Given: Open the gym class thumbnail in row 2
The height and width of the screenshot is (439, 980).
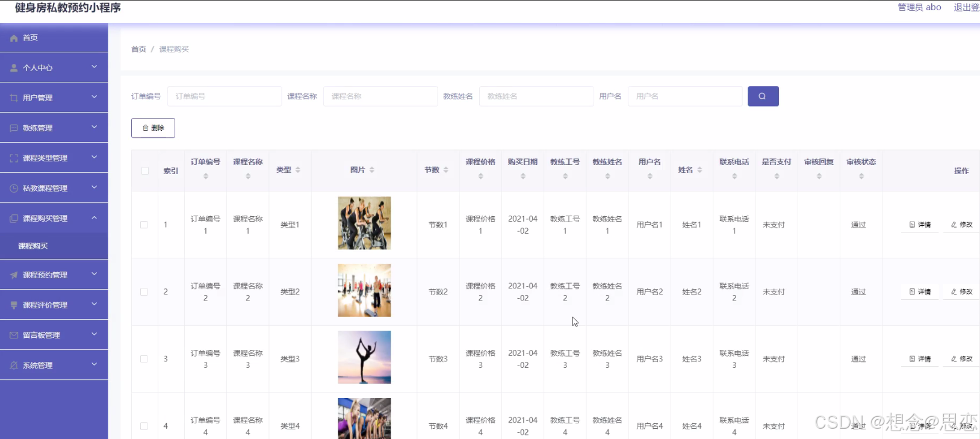Looking at the screenshot, I should click(x=364, y=290).
